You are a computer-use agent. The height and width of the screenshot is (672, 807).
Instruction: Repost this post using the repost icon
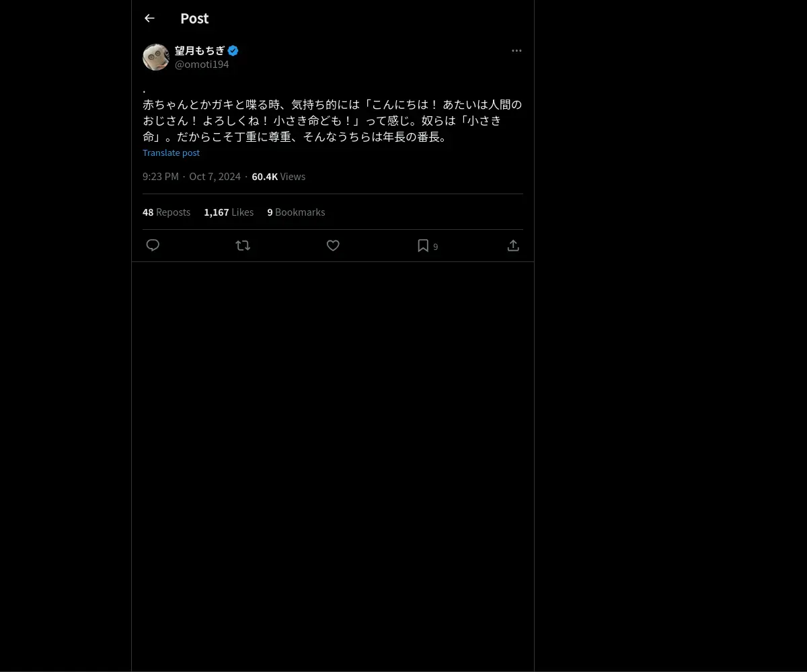tap(243, 245)
